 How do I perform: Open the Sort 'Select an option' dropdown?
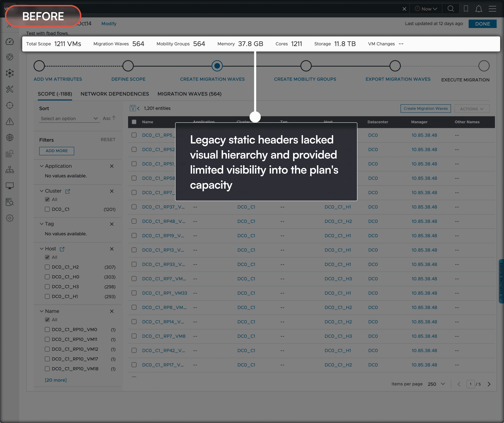(69, 119)
